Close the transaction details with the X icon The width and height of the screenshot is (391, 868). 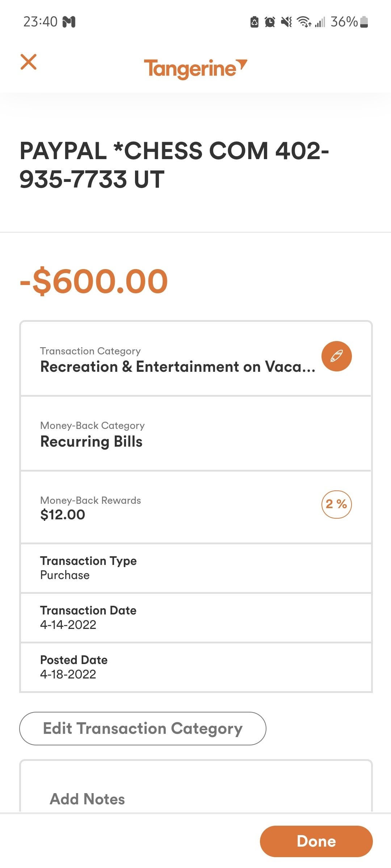pos(29,62)
